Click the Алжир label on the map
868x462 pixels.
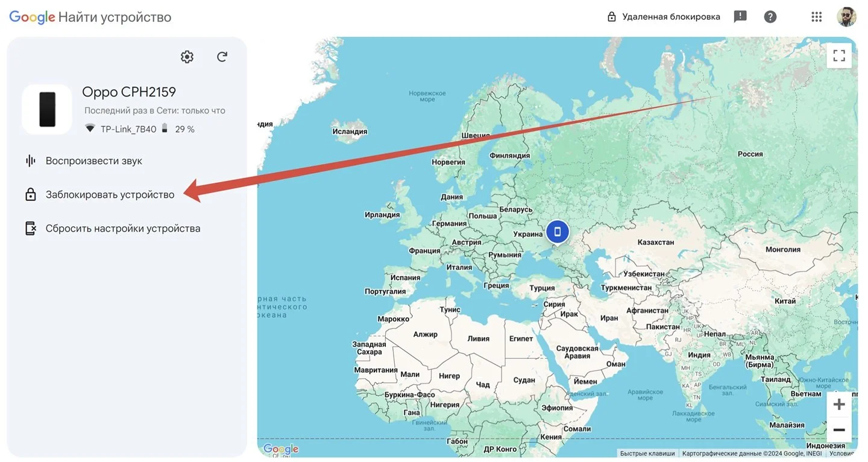(426, 335)
